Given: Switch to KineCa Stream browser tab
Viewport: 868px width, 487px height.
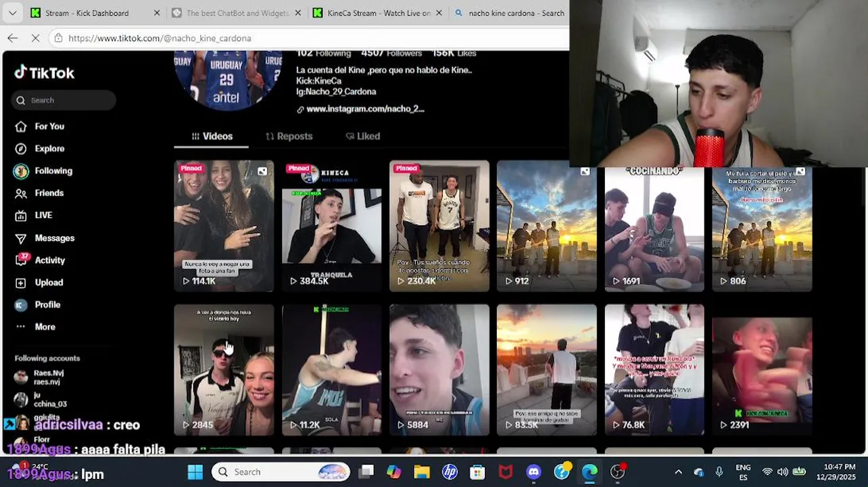Looking at the screenshot, I should pos(379,13).
